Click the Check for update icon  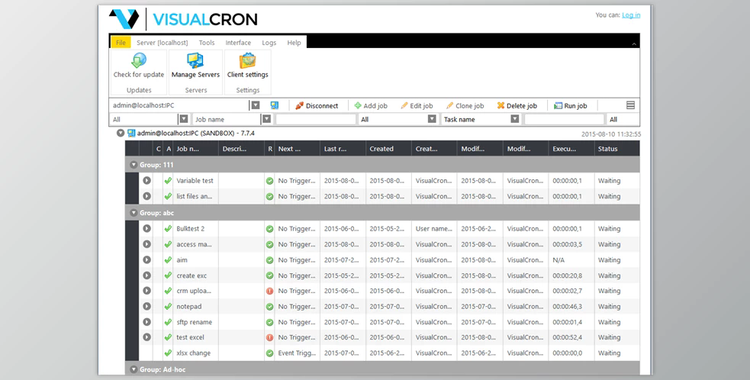[139, 61]
